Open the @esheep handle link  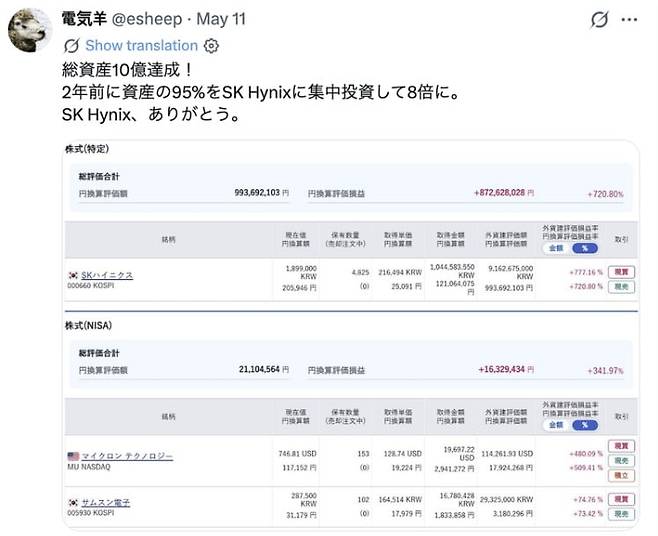tap(147, 19)
